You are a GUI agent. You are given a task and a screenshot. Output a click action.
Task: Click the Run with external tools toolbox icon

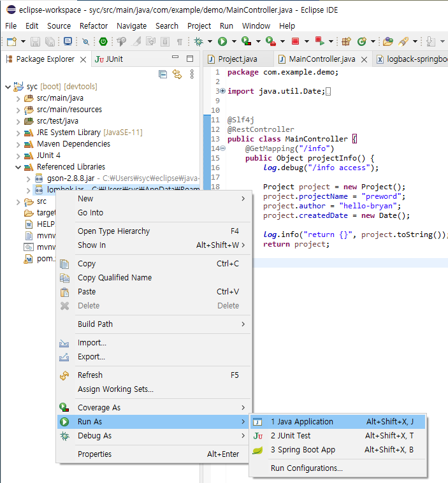coord(271,41)
